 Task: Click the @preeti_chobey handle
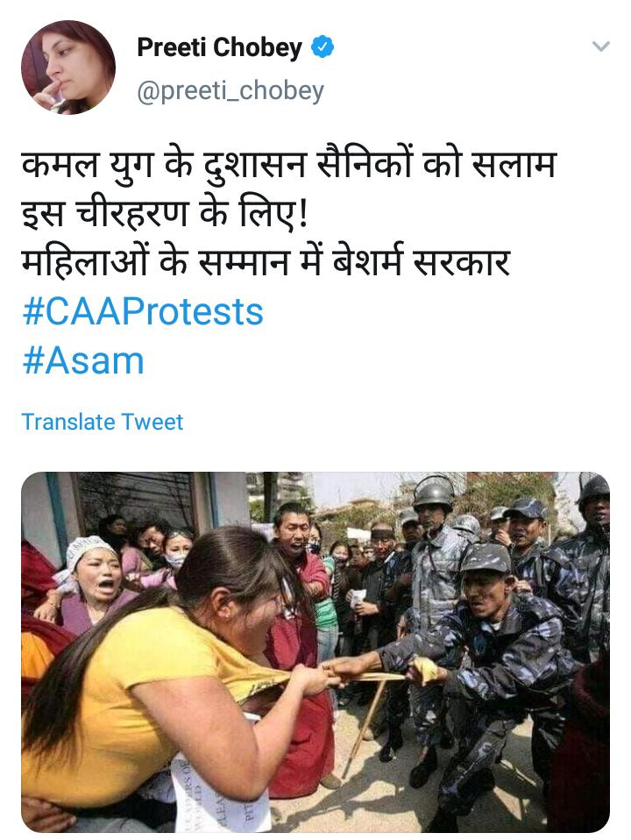pos(230,90)
